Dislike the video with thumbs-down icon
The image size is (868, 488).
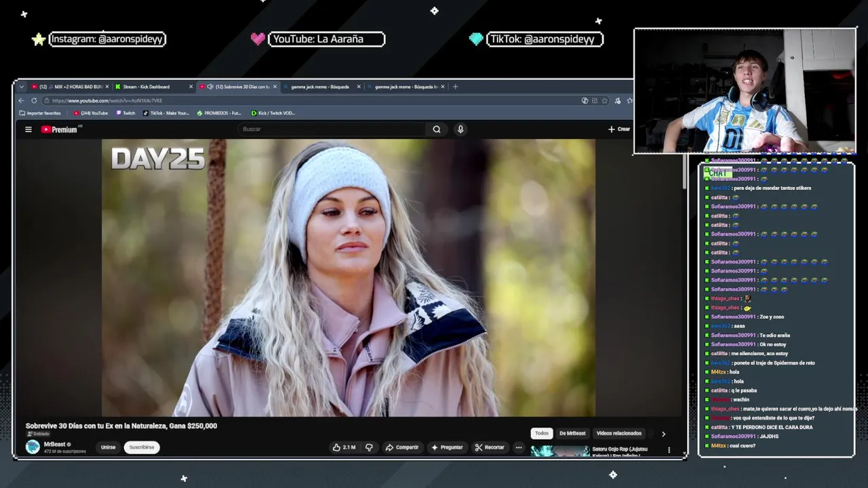pyautogui.click(x=369, y=447)
